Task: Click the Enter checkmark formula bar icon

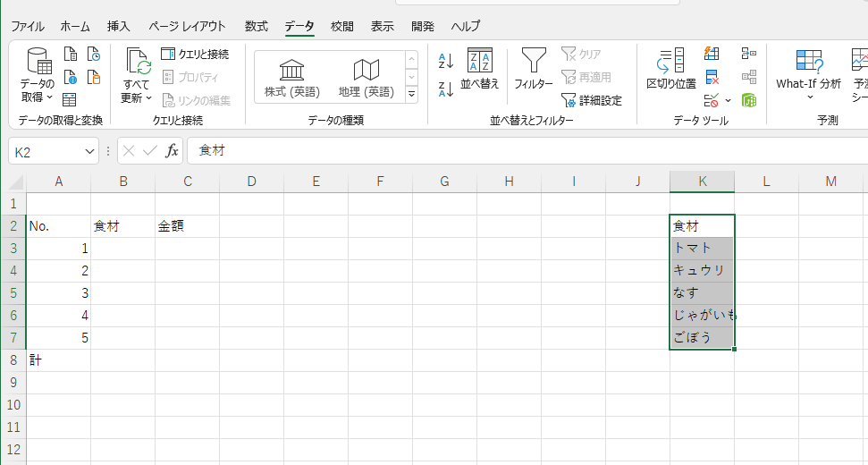Action: 150,151
